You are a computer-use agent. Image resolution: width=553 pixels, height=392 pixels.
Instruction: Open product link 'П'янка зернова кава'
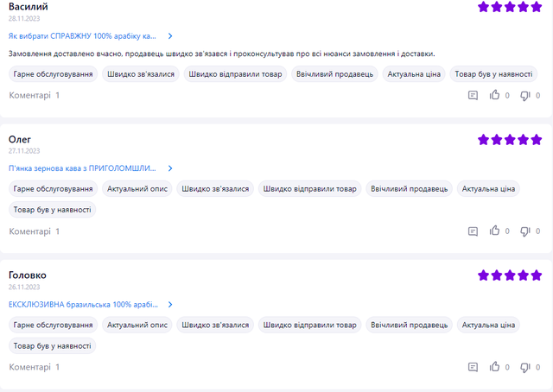coord(83,168)
